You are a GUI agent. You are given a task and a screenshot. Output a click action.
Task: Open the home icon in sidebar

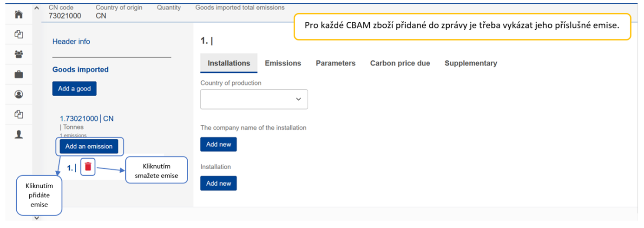coord(19,15)
